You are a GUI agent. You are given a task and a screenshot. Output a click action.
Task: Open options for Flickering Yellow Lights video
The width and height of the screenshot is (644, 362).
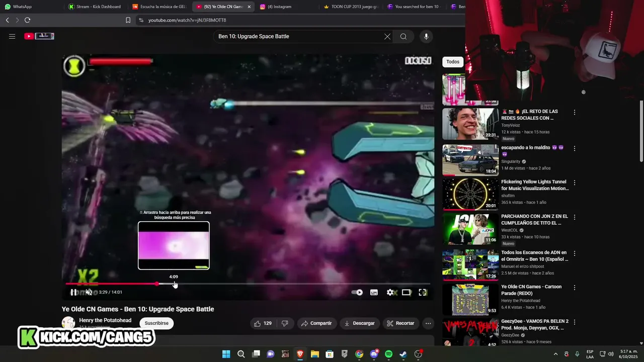click(575, 183)
